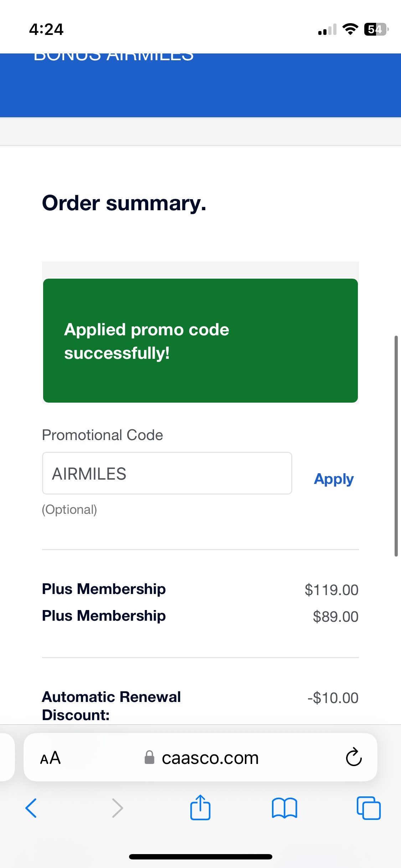The image size is (401, 868).
Task: Tap the lock icon beside caasco.com
Action: [149, 757]
